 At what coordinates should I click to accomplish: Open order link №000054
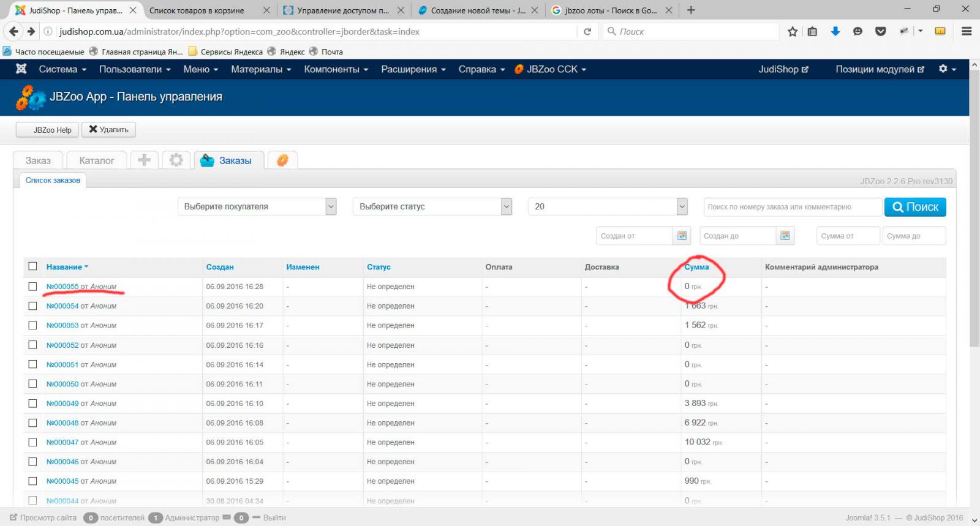62,306
